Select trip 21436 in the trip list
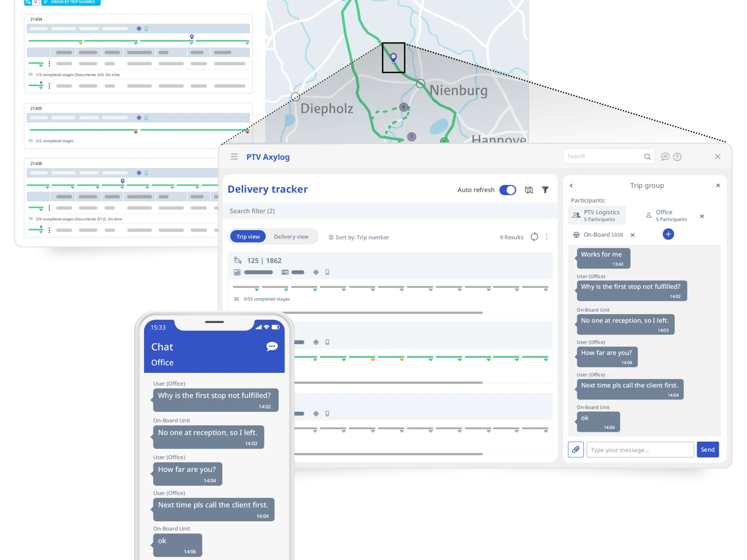 tap(36, 164)
